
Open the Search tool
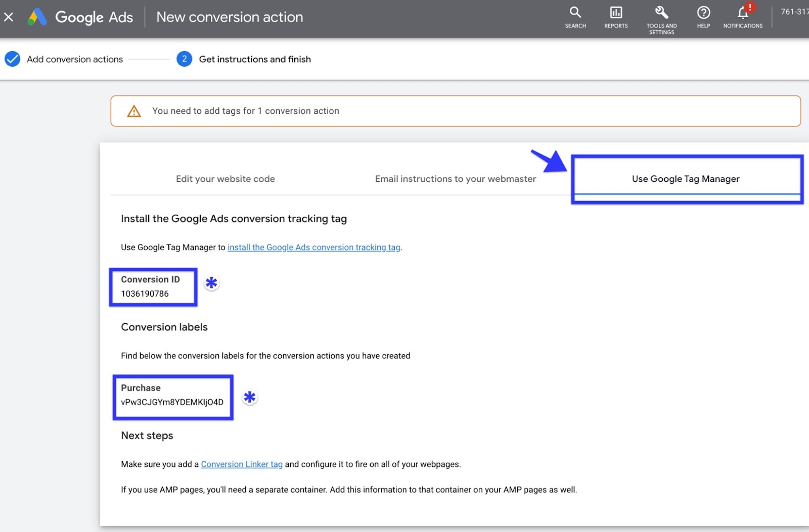pyautogui.click(x=575, y=18)
